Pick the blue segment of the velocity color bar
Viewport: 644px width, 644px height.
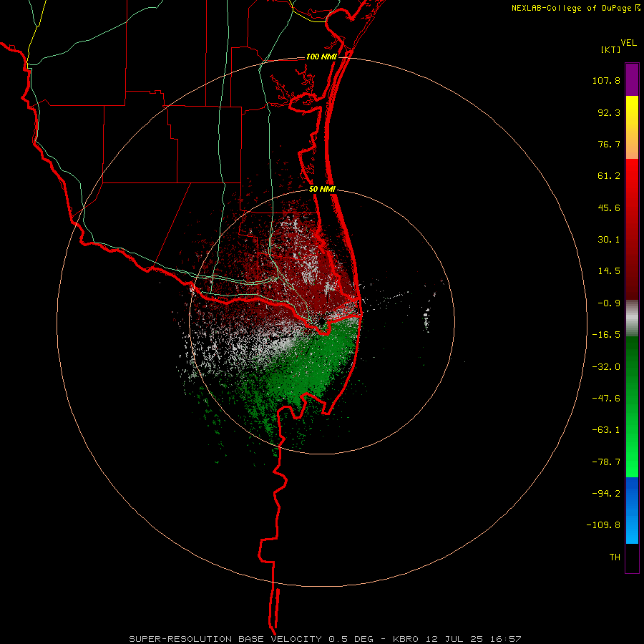[632, 510]
